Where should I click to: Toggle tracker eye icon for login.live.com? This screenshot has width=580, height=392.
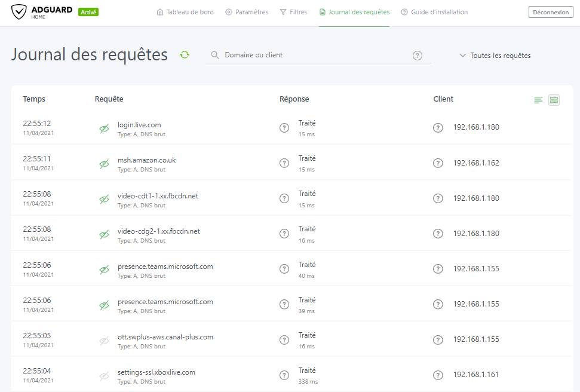[x=105, y=129]
